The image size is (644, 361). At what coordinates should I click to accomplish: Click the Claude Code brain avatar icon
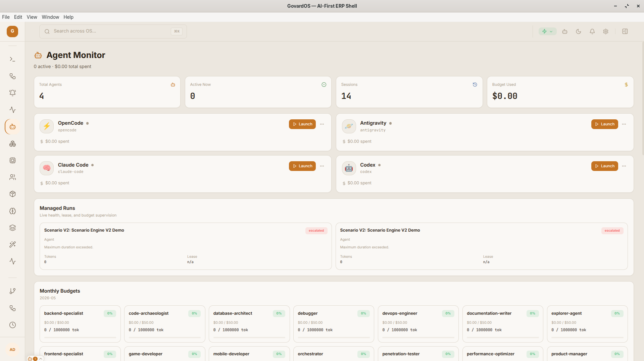[x=47, y=168]
